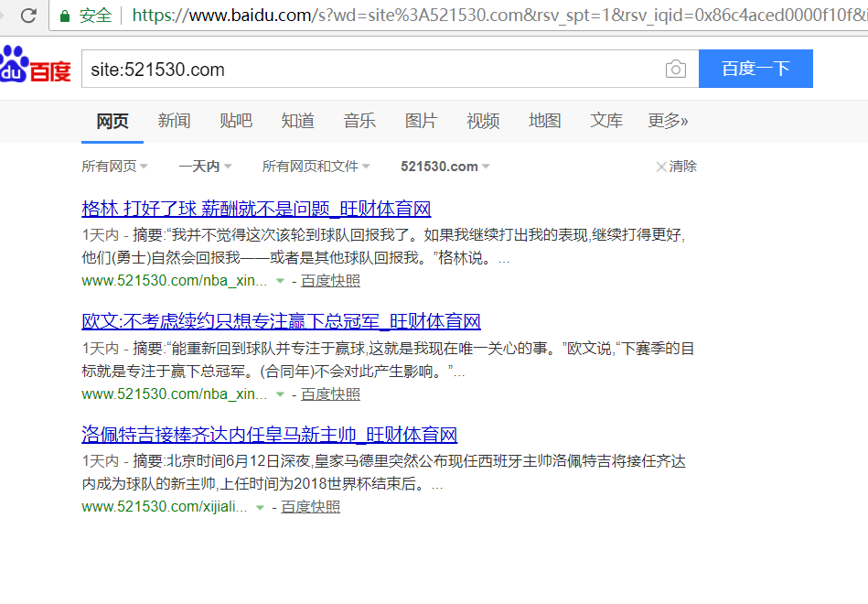Open the 地图 tab
The width and height of the screenshot is (868, 604).
[x=544, y=121]
